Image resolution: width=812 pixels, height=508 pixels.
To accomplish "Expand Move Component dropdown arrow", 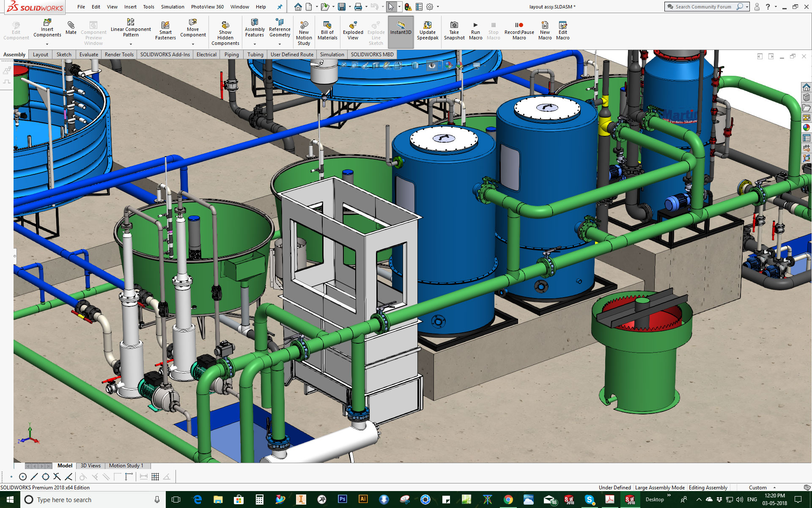I will coord(193,44).
